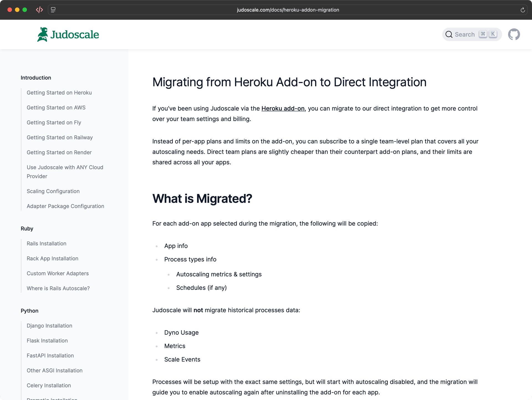
Task: Click the page reader icon in address bar
Action: (53, 10)
